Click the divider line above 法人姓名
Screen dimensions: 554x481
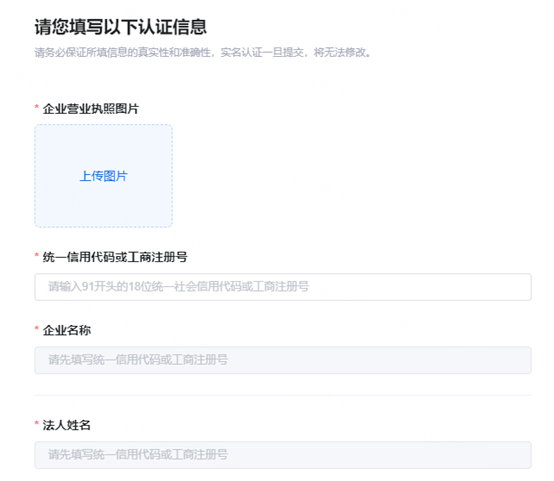click(x=283, y=395)
